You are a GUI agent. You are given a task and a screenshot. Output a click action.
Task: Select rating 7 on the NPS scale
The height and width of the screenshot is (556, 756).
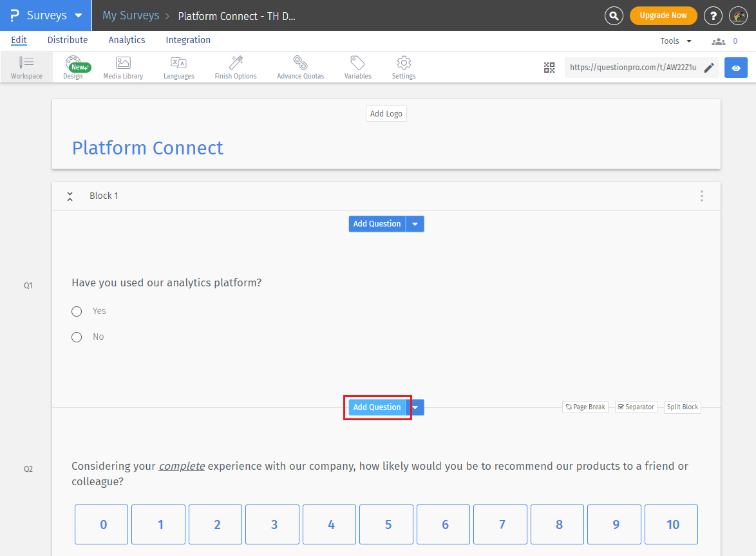pos(502,524)
